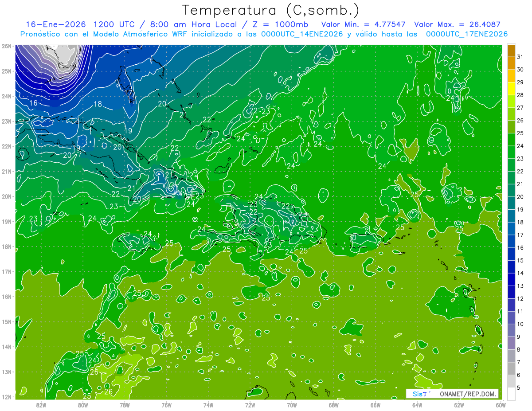
Task: Click the white bottom segment of color scale
Action: tap(511, 394)
